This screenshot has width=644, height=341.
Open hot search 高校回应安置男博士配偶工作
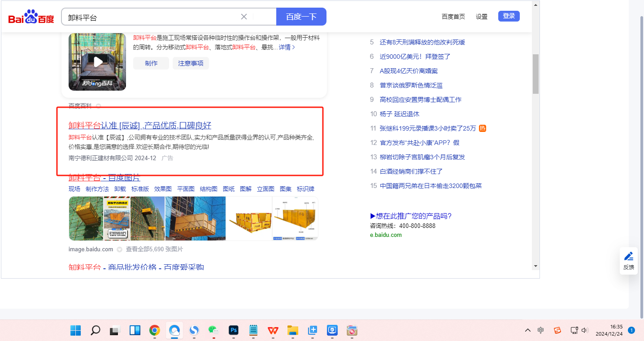pos(421,100)
